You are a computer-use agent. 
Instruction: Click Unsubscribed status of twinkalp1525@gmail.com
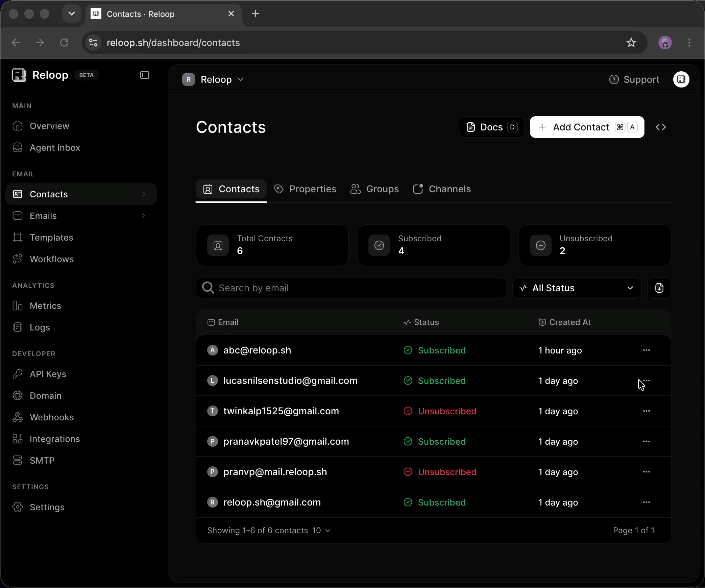coord(440,411)
